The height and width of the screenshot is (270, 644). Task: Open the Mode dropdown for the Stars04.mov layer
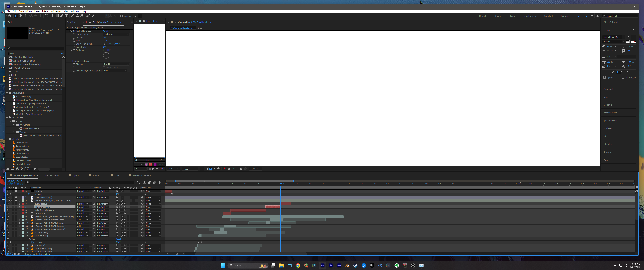pyautogui.click(x=82, y=232)
